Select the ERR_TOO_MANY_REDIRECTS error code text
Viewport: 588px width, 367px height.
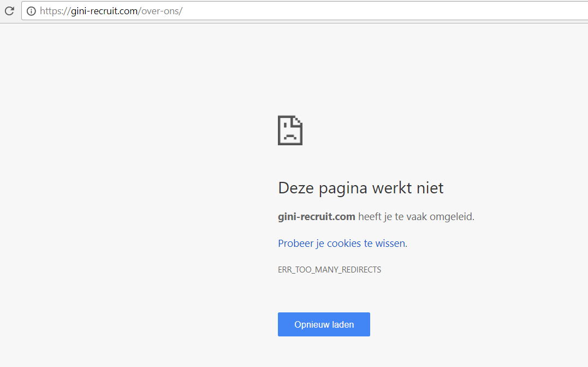tap(329, 269)
